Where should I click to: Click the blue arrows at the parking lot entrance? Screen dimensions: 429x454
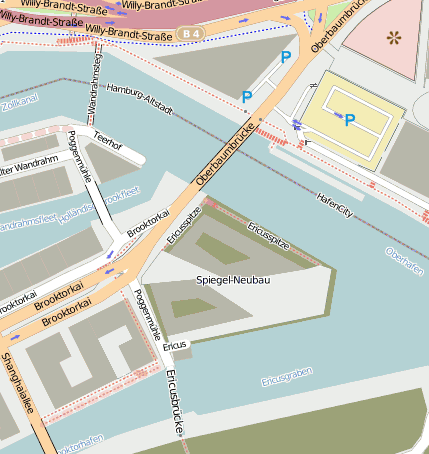[297, 124]
